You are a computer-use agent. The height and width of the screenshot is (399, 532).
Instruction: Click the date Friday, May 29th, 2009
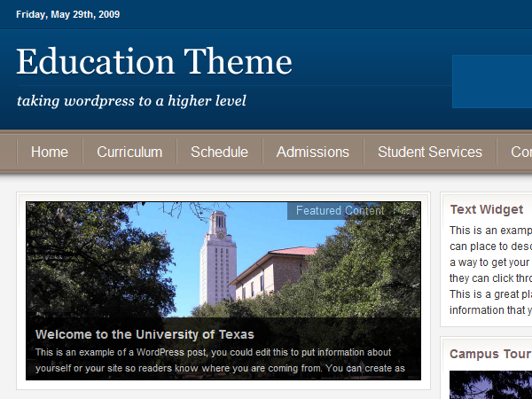coord(68,14)
